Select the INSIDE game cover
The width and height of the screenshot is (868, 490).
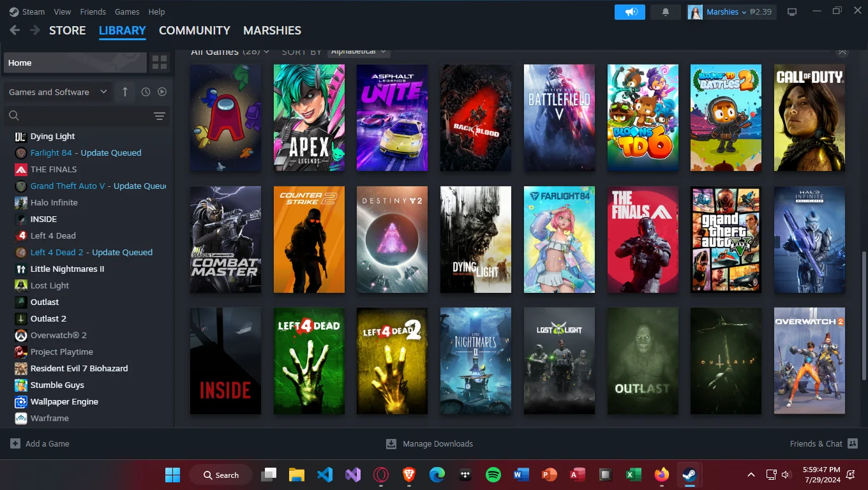click(x=225, y=360)
